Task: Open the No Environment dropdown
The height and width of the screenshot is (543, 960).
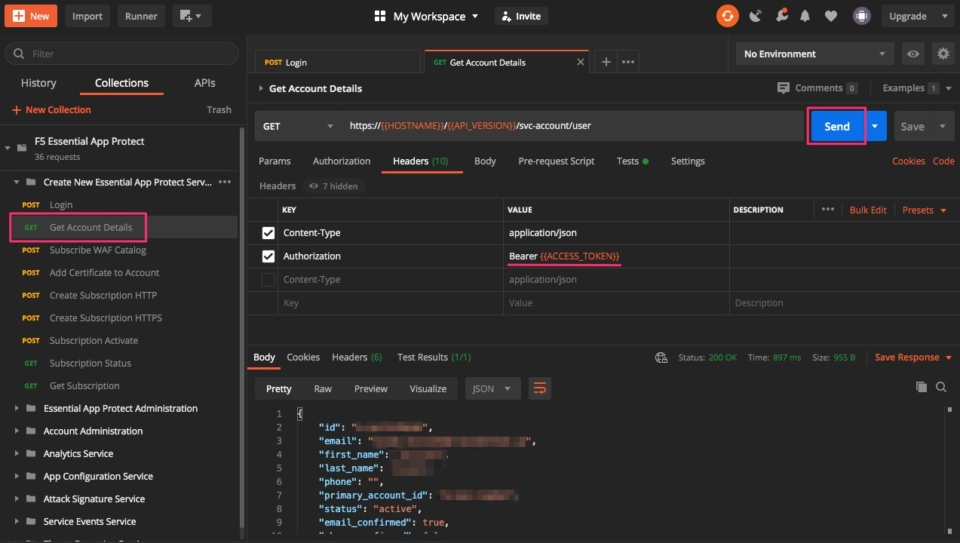Action: tap(814, 54)
